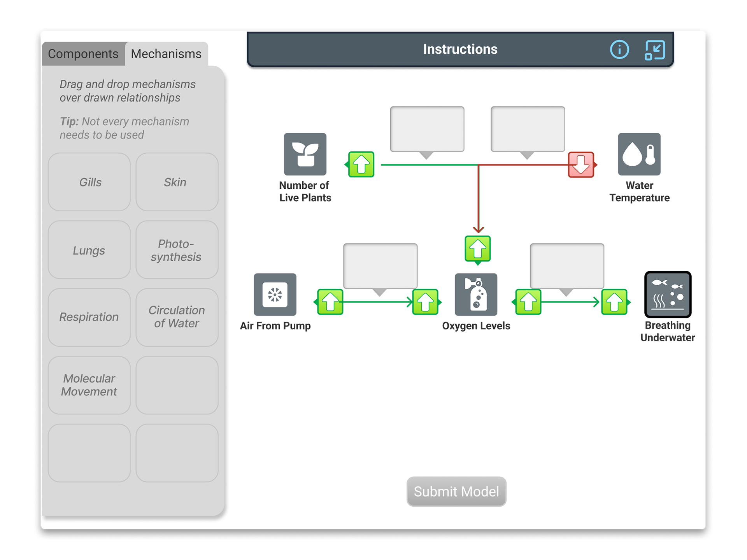
Task: Select the Water Temperature component icon
Action: 639,154
